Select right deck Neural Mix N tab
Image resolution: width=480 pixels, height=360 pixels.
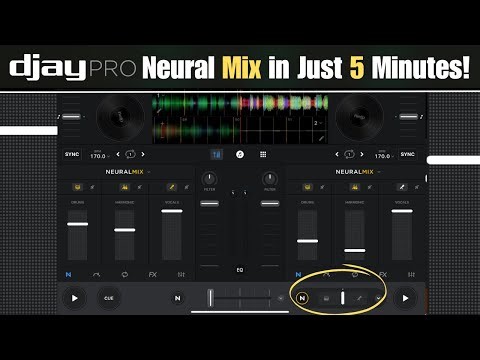click(298, 275)
